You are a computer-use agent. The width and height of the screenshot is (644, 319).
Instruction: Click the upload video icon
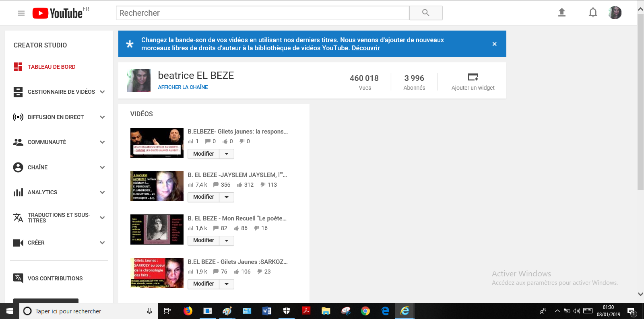tap(562, 12)
